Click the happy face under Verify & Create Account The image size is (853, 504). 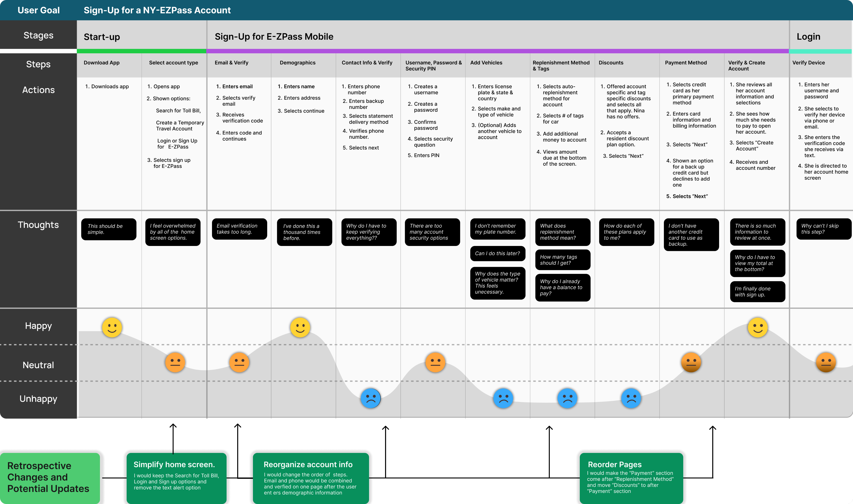click(758, 327)
